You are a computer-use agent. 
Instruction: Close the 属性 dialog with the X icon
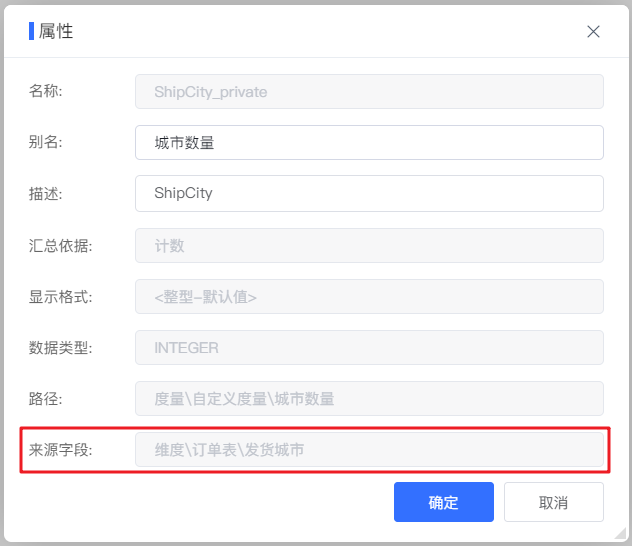tap(593, 31)
